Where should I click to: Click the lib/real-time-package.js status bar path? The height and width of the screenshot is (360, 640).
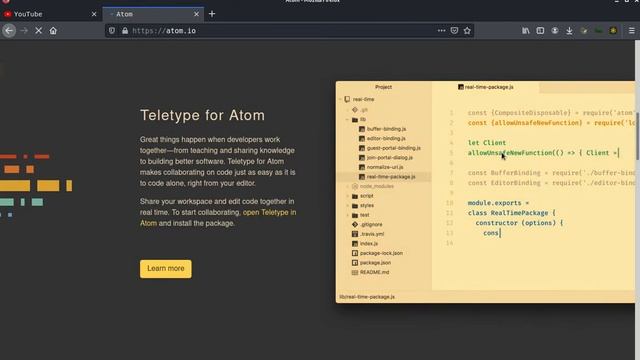[x=367, y=297]
